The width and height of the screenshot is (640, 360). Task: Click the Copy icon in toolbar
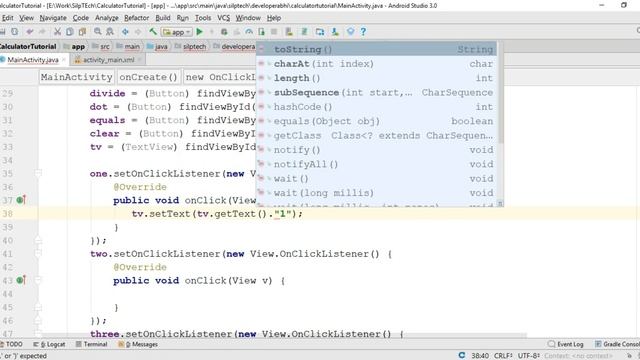70,31
